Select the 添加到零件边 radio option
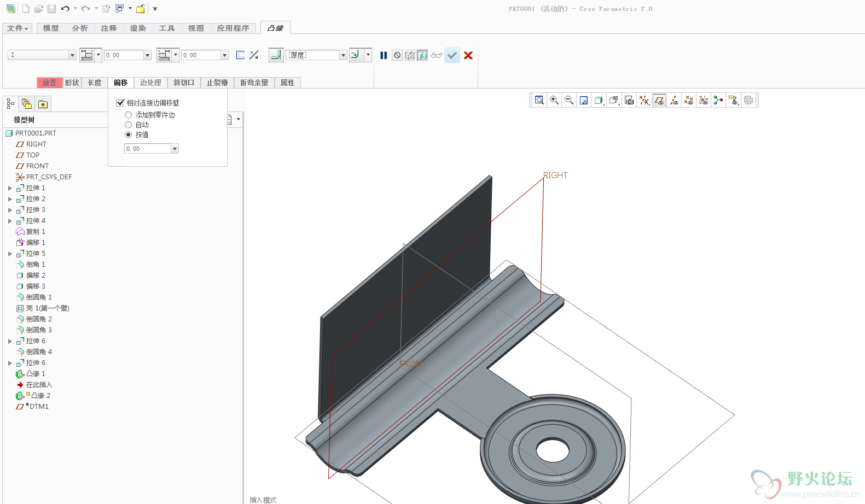Screen dimensions: 865x504 pos(129,115)
